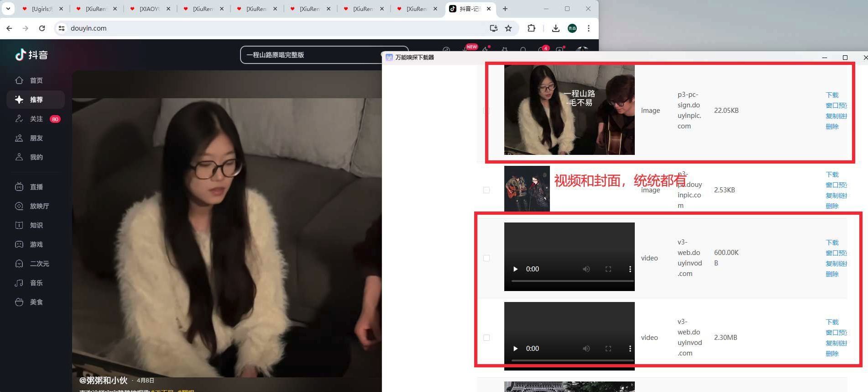Tick checkbox for 600.00KB video row
The image size is (868, 392).
coord(486,258)
